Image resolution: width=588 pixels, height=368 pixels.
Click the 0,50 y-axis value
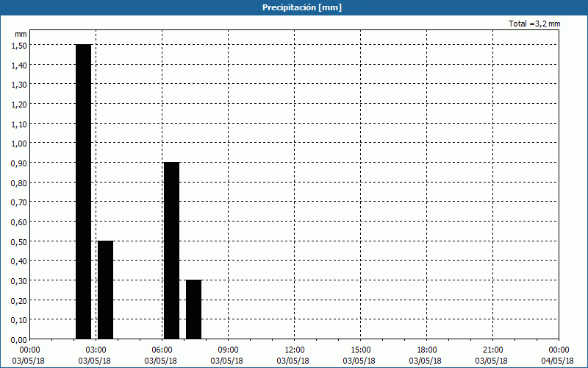[19, 241]
